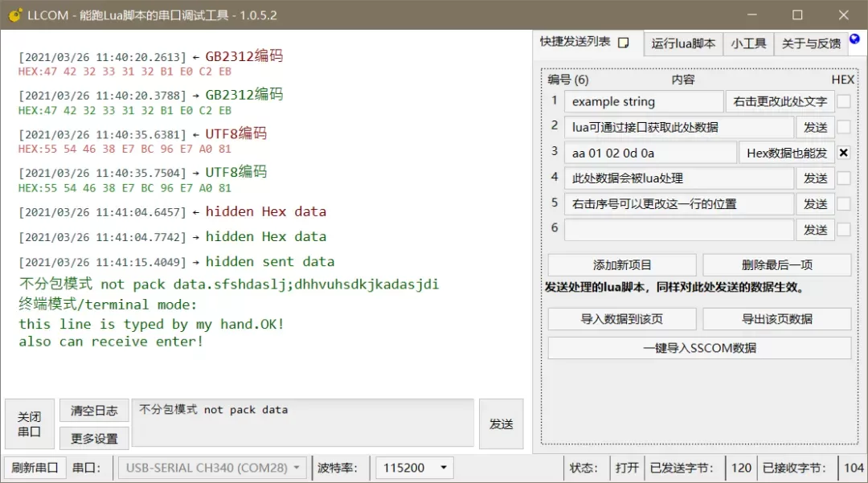Image resolution: width=868 pixels, height=483 pixels.
Task: Tick the HEX checkbox for empty row 6
Action: click(844, 229)
